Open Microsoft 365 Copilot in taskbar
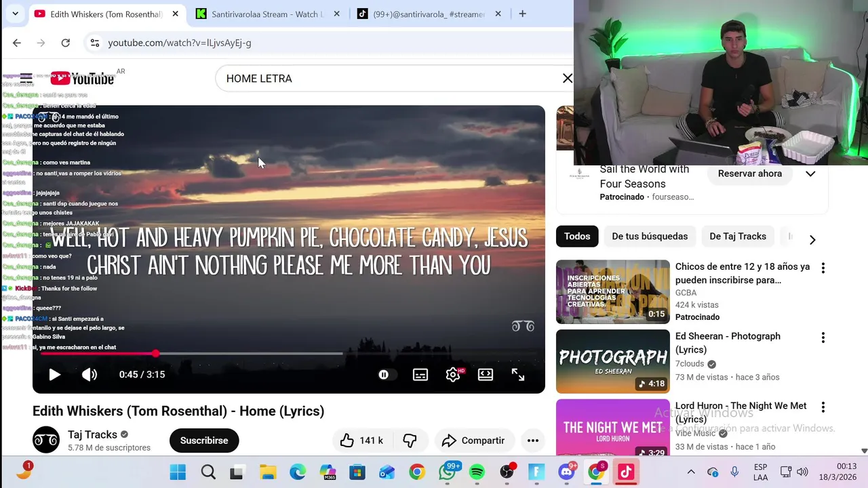 pos(328,472)
